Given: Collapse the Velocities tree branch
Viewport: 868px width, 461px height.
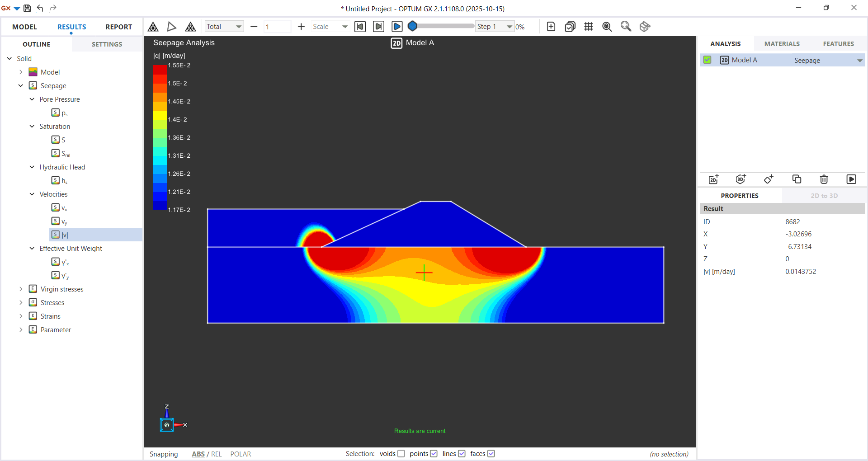Looking at the screenshot, I should [32, 194].
